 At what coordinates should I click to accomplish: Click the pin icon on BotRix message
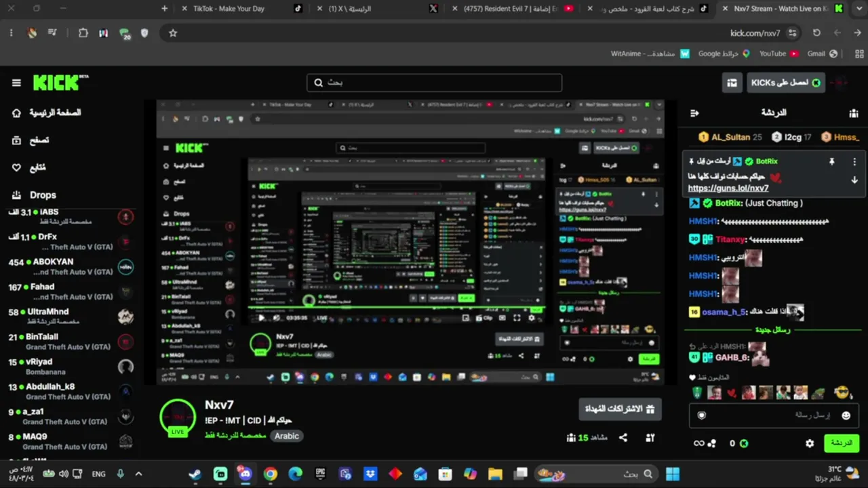831,162
